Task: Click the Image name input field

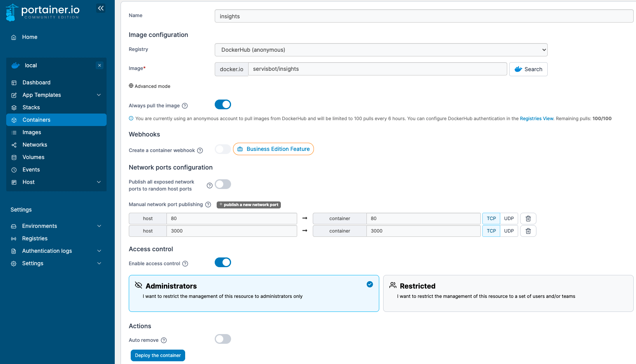Action: coord(378,69)
